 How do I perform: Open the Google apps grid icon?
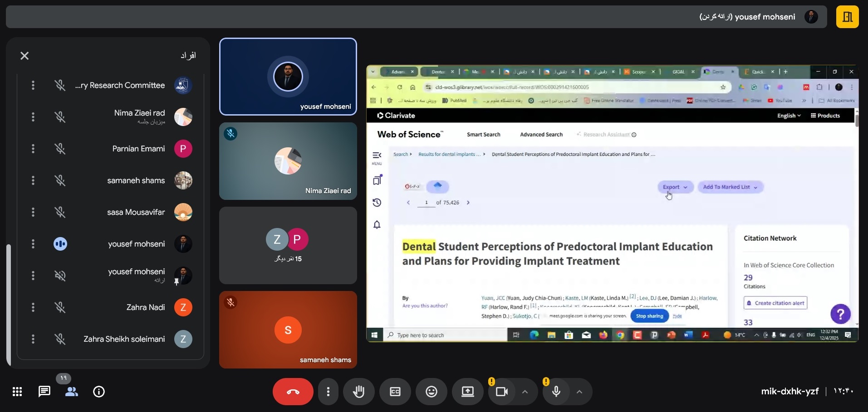17,392
